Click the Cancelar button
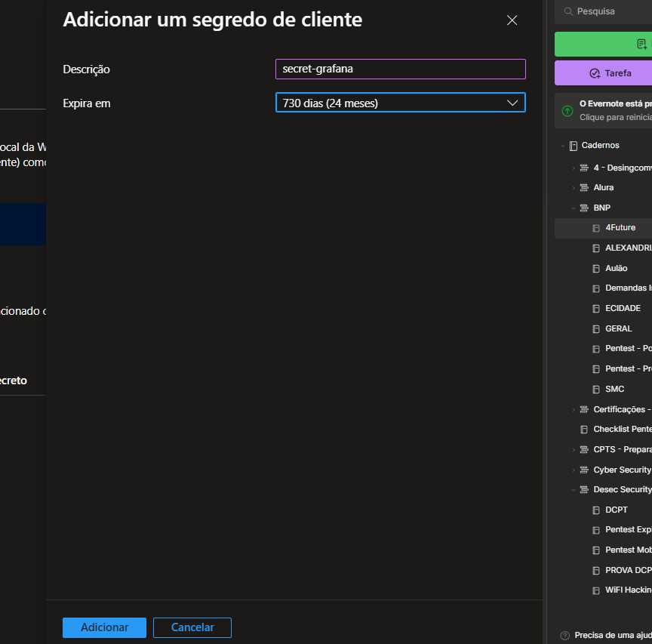Screen dimensions: 652x644 192,627
